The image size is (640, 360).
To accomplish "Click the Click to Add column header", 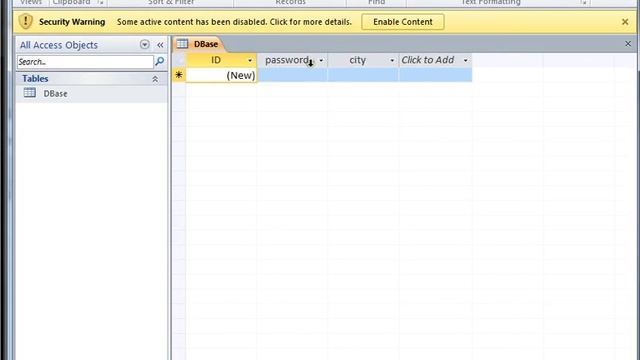I will 436,60.
